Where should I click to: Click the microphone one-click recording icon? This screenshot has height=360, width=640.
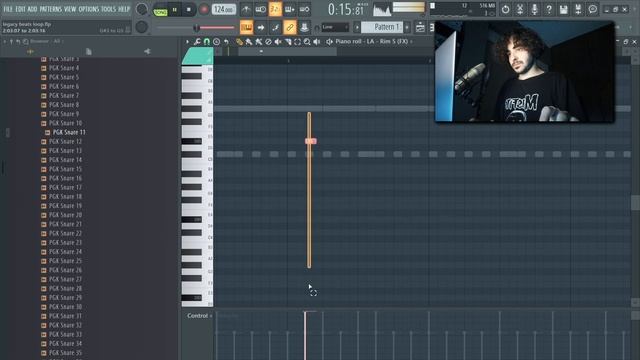534,9
